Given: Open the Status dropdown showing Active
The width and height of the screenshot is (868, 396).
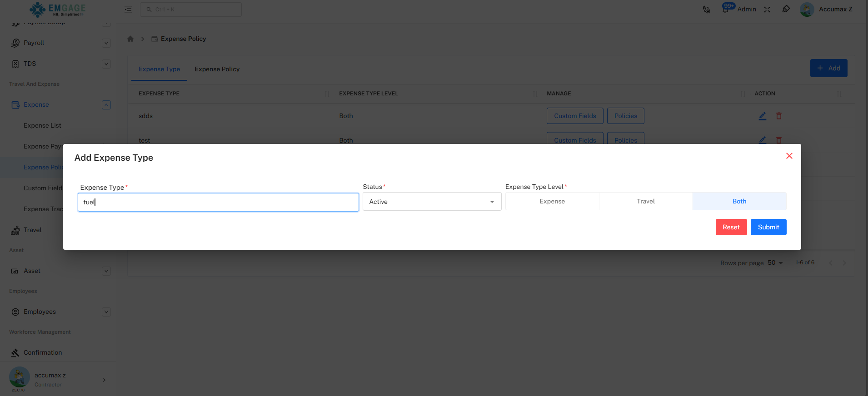Looking at the screenshot, I should tap(432, 202).
